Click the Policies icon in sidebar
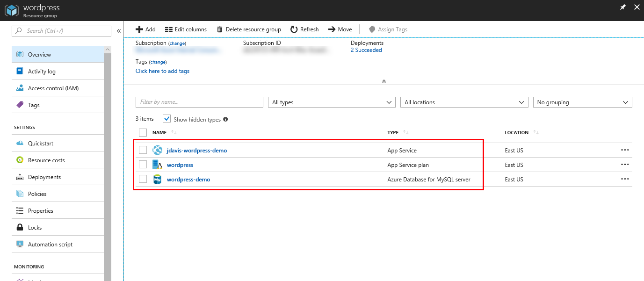 20,194
